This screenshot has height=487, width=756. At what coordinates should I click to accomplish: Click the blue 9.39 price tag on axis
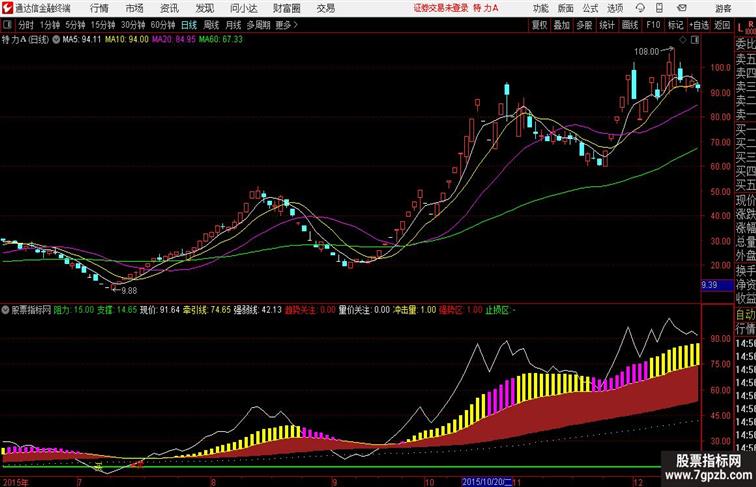[717, 285]
